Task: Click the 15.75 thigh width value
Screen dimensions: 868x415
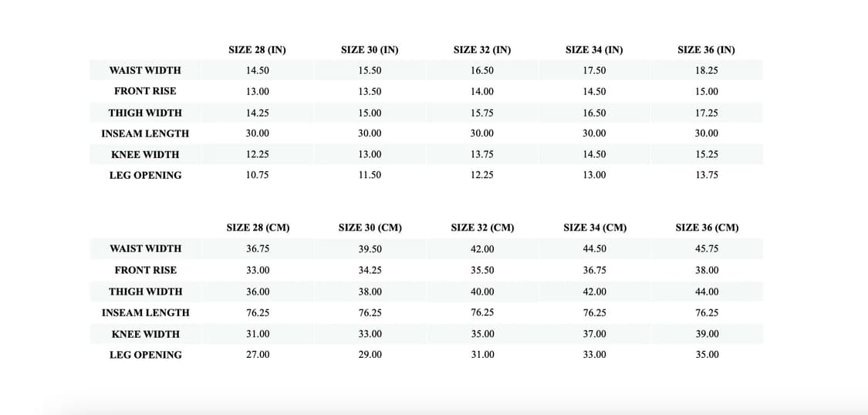Action: pos(482,113)
